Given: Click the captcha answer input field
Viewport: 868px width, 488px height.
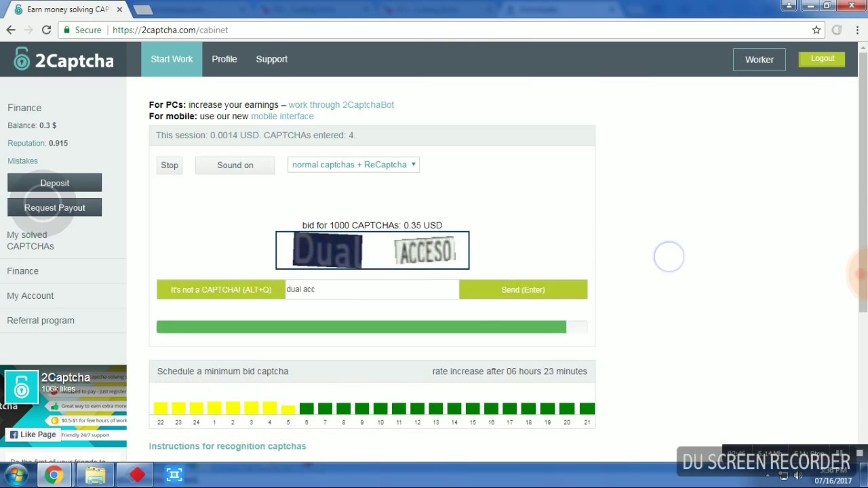Looking at the screenshot, I should point(372,289).
